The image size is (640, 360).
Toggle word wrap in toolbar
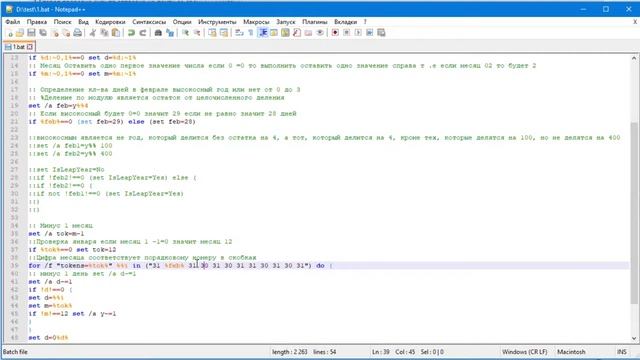coord(239,33)
